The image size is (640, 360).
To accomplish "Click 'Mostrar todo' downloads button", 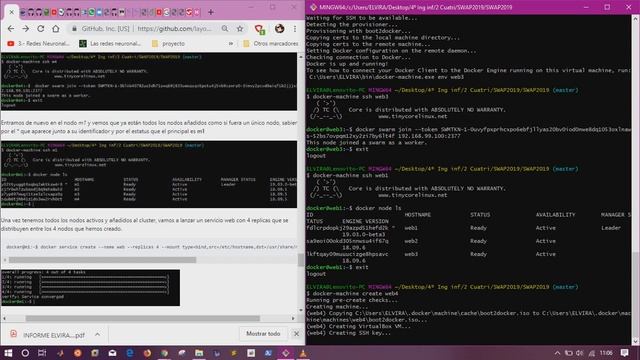I will point(263,334).
